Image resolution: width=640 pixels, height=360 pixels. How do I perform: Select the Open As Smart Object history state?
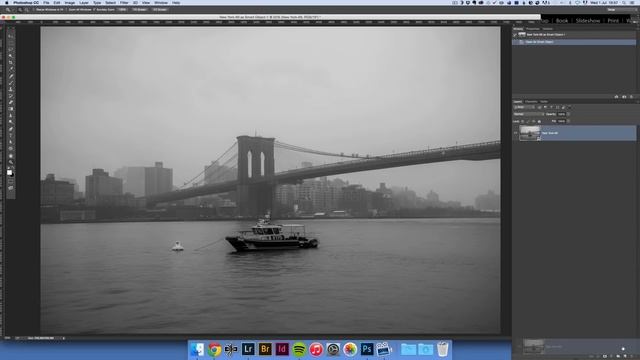pos(574,42)
